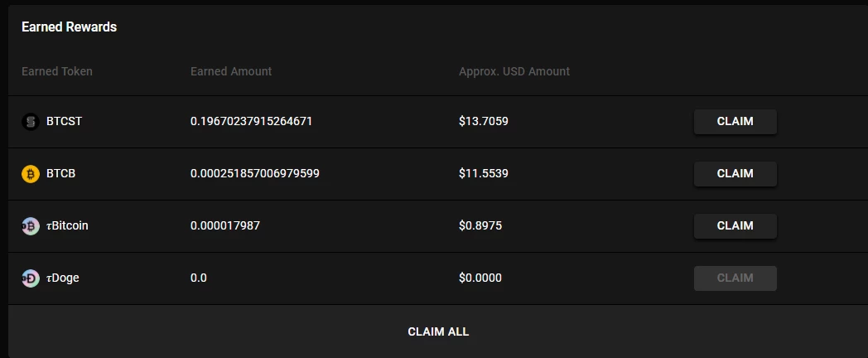Click the BTCB token name
The image size is (868, 358).
pos(61,173)
